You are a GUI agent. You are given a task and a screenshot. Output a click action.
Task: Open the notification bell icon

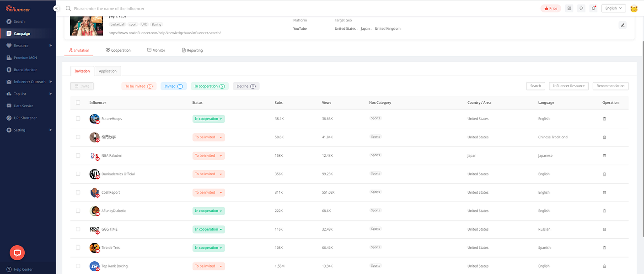(594, 8)
